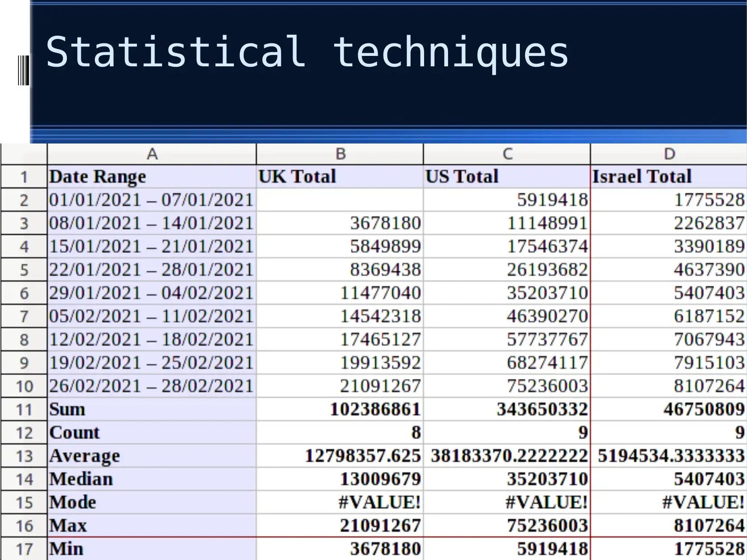This screenshot has height=560, width=747.
Task: Click the Date Range header cell
Action: click(x=152, y=177)
